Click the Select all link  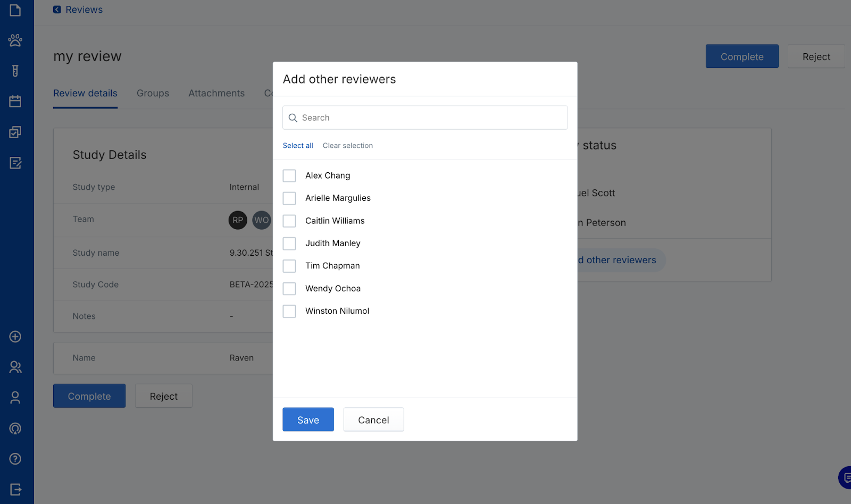(x=298, y=146)
